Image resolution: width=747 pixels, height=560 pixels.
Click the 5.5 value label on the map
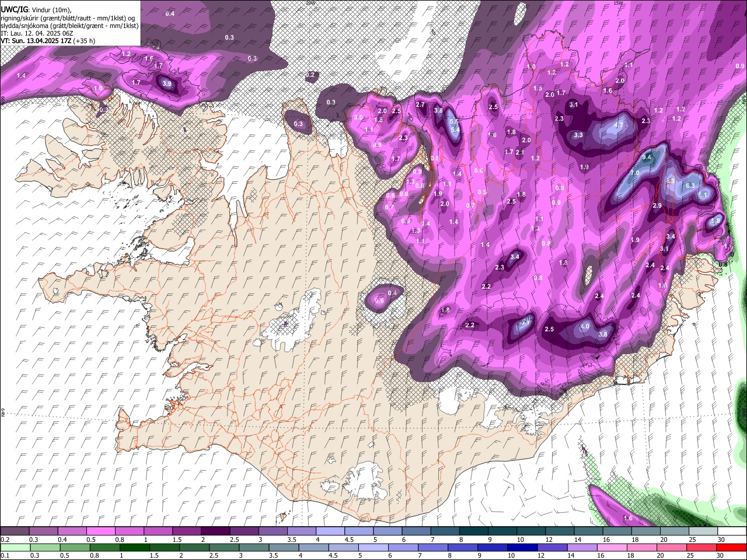click(453, 121)
